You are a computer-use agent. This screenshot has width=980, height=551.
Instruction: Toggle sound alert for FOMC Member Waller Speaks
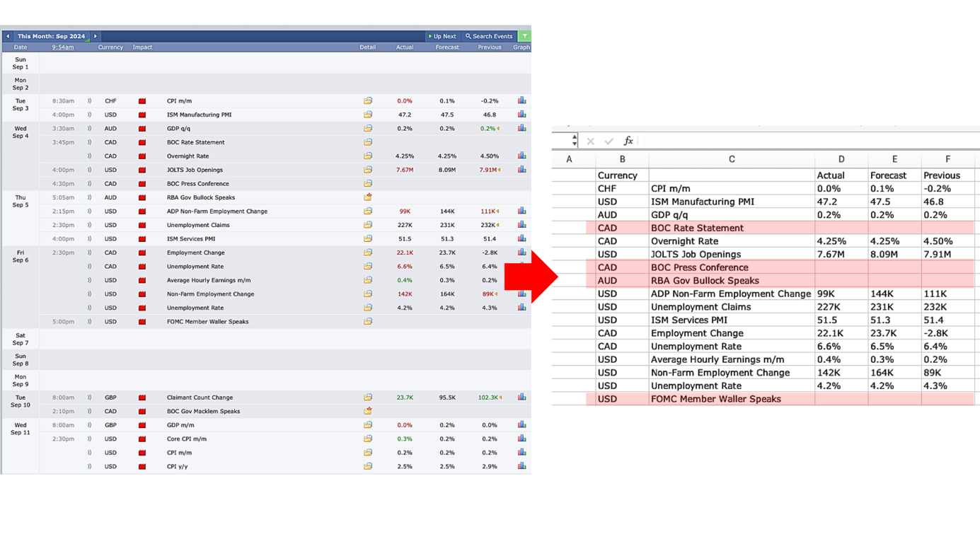coord(89,322)
